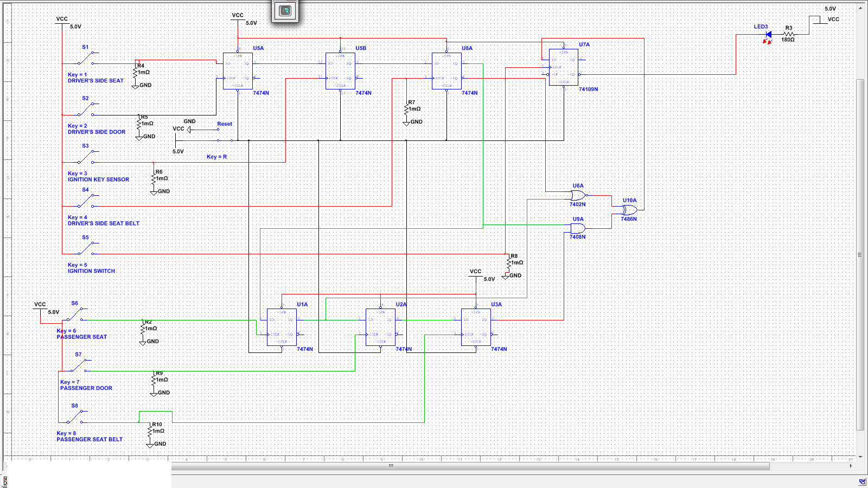Click the full screen toggle icon at top
Viewport: 868px width, 488px height.
[285, 11]
